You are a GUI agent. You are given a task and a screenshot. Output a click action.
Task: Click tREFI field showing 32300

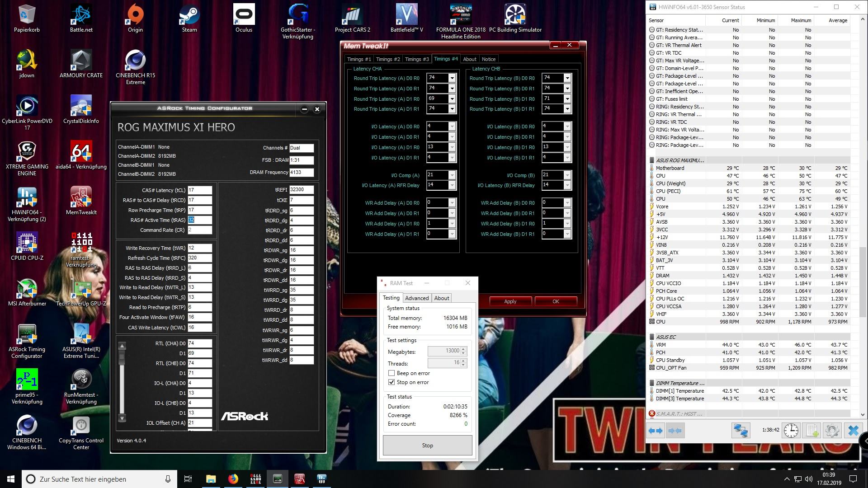coord(302,190)
